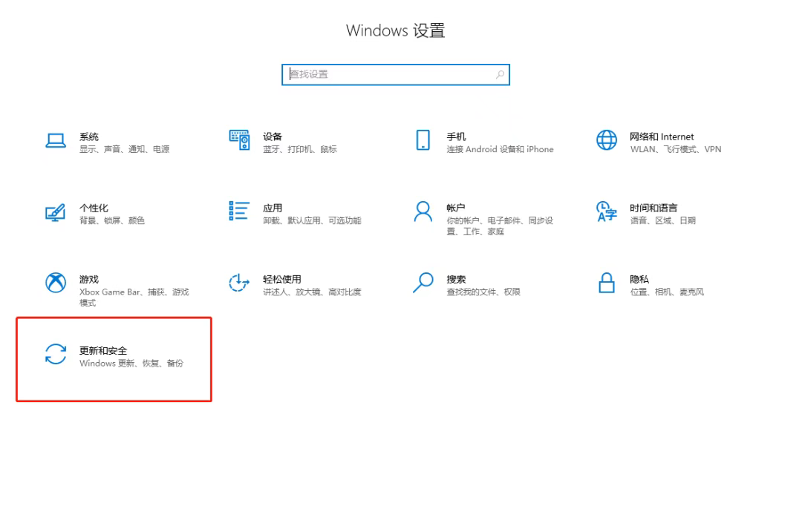Image resolution: width=802 pixels, height=532 pixels.
Task: Click the text 背景、锁屏、颜色
Action: click(x=112, y=221)
